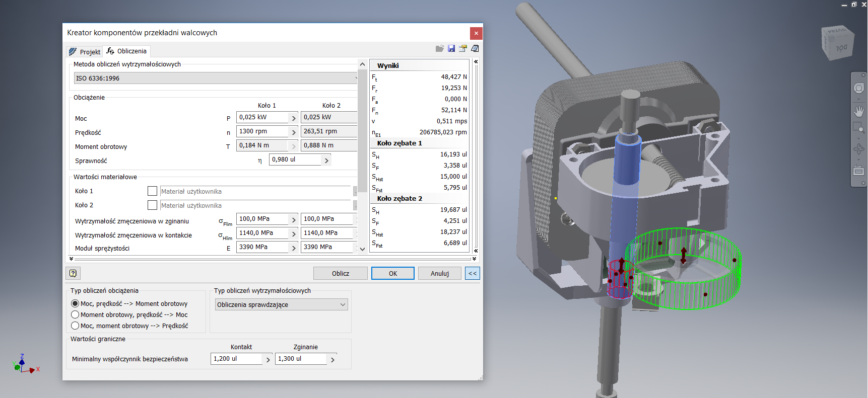Activate the Orbit rotate tool
The image size is (868, 398).
pyautogui.click(x=859, y=149)
